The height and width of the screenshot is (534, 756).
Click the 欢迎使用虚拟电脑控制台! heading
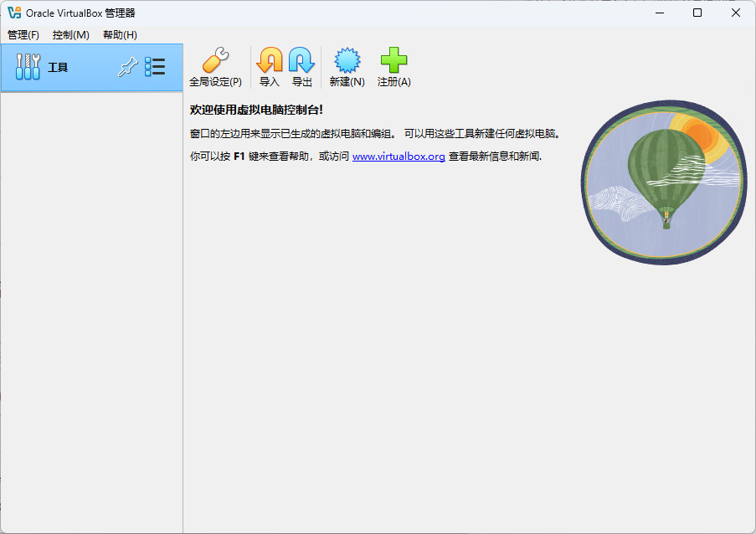[x=256, y=110]
